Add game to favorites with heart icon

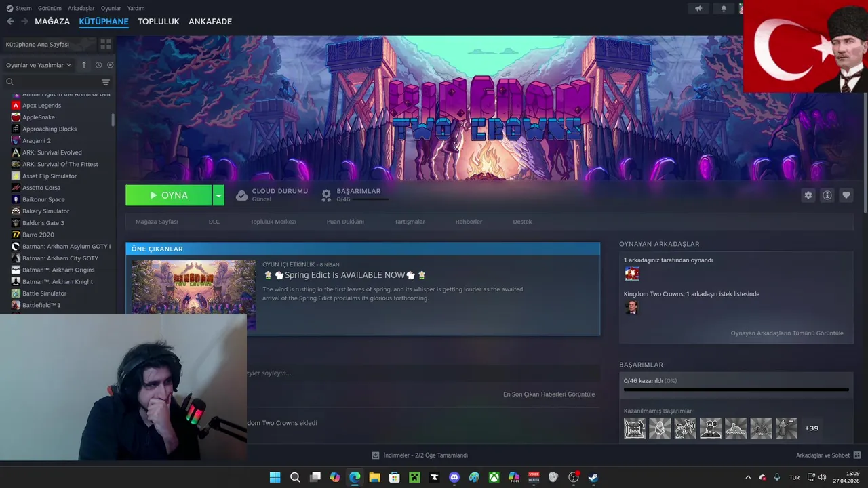(846, 195)
